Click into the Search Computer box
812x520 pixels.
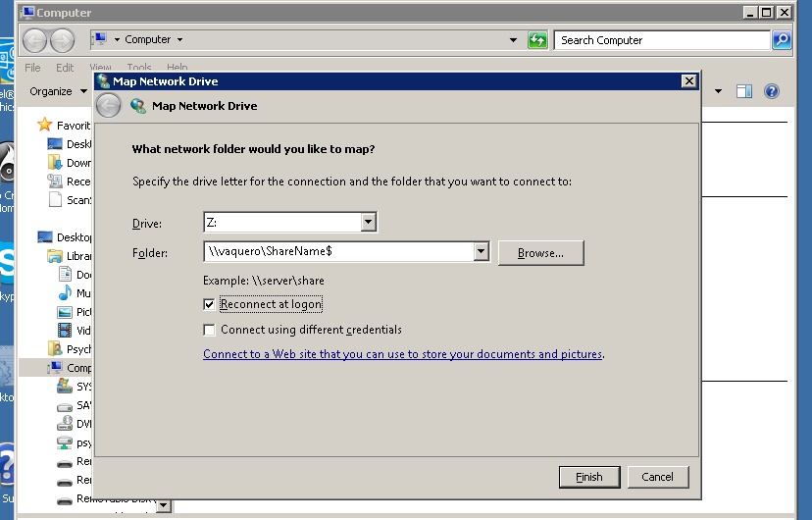click(x=662, y=40)
